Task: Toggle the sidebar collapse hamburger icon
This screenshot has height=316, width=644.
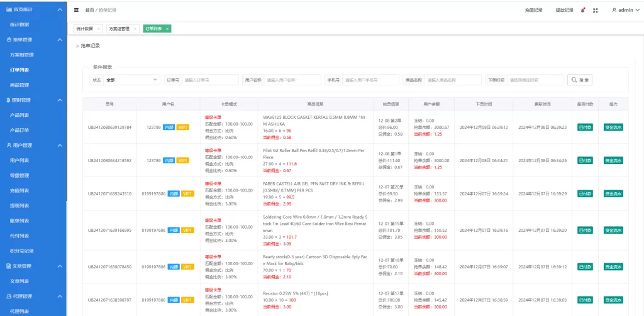Action: click(x=76, y=10)
